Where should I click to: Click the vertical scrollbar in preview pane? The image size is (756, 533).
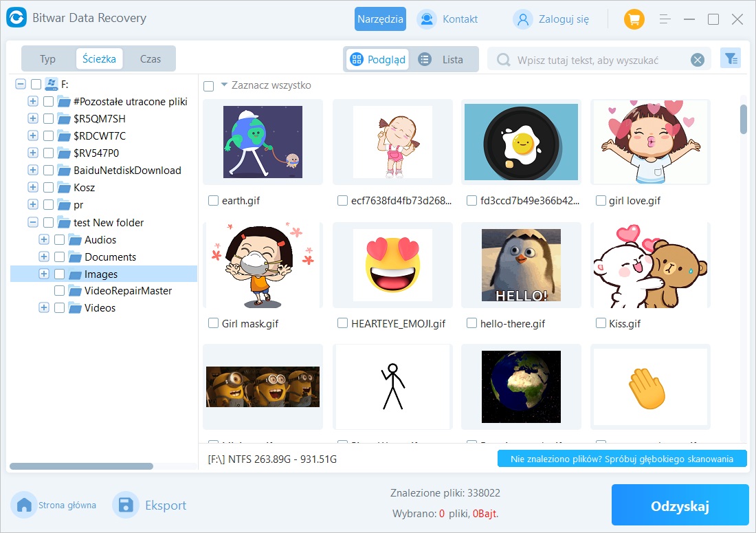point(743,118)
